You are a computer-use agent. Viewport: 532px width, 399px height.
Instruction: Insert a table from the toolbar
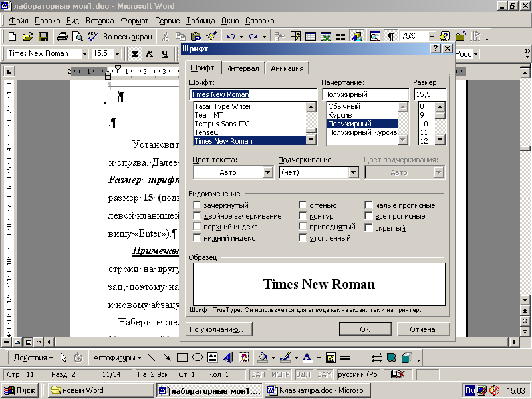click(x=310, y=37)
